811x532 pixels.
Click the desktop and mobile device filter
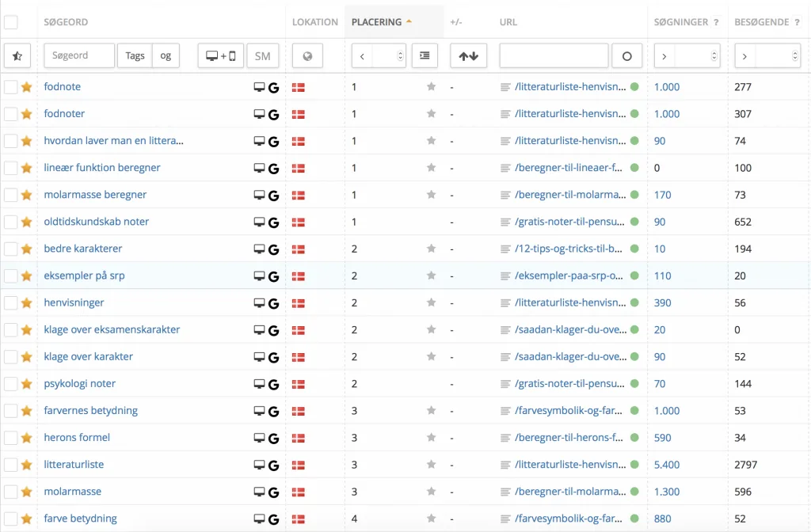[221, 56]
